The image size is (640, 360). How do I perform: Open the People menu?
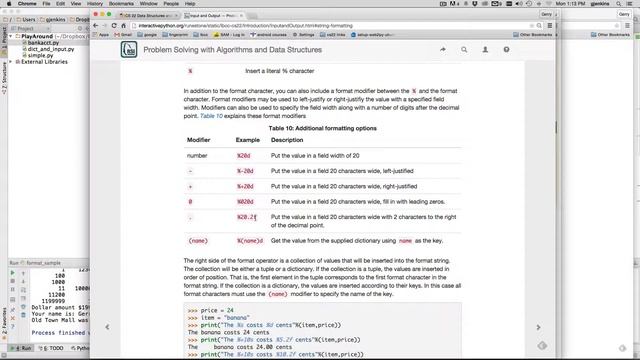(171, 4)
